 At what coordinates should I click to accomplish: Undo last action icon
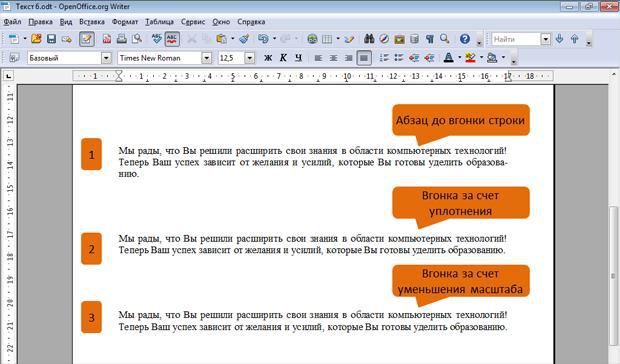[263, 39]
